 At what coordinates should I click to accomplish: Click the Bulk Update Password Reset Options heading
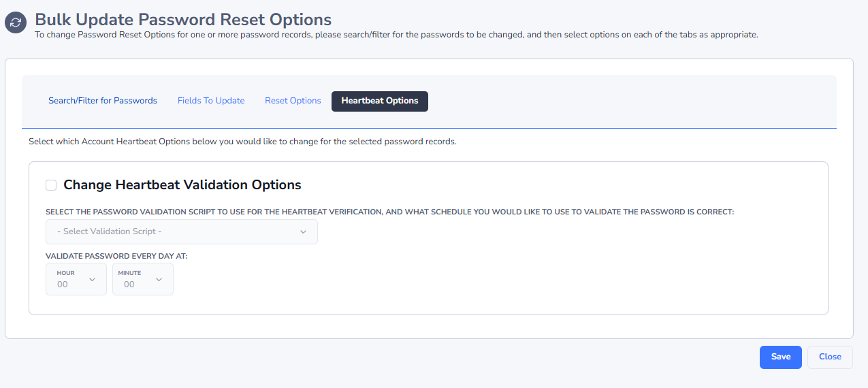coord(183,20)
